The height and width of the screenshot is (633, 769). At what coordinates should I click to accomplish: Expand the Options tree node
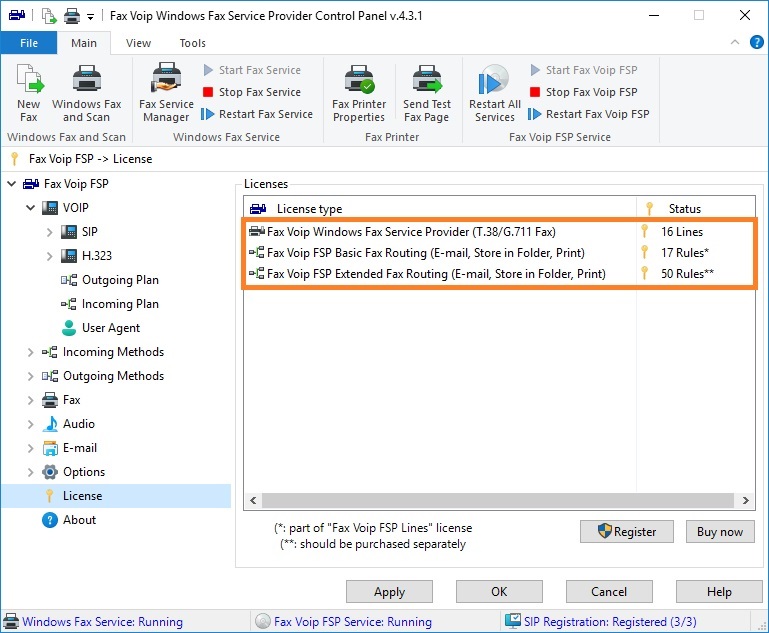click(30, 472)
